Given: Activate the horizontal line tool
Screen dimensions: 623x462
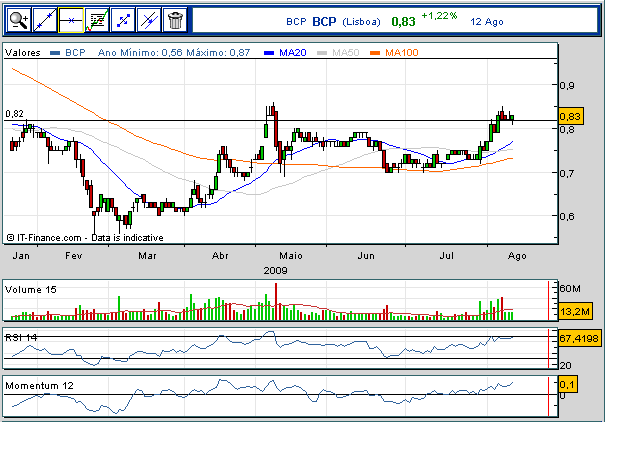Looking at the screenshot, I should (x=71, y=18).
